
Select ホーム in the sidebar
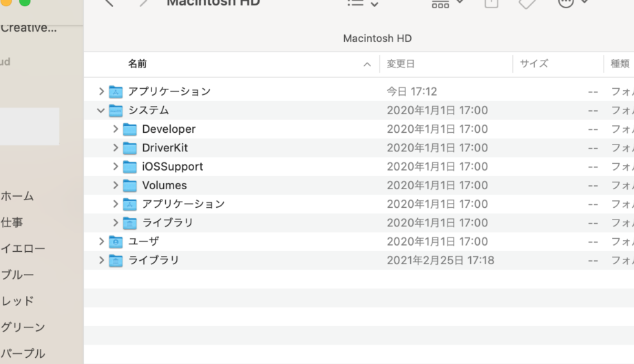(x=18, y=196)
